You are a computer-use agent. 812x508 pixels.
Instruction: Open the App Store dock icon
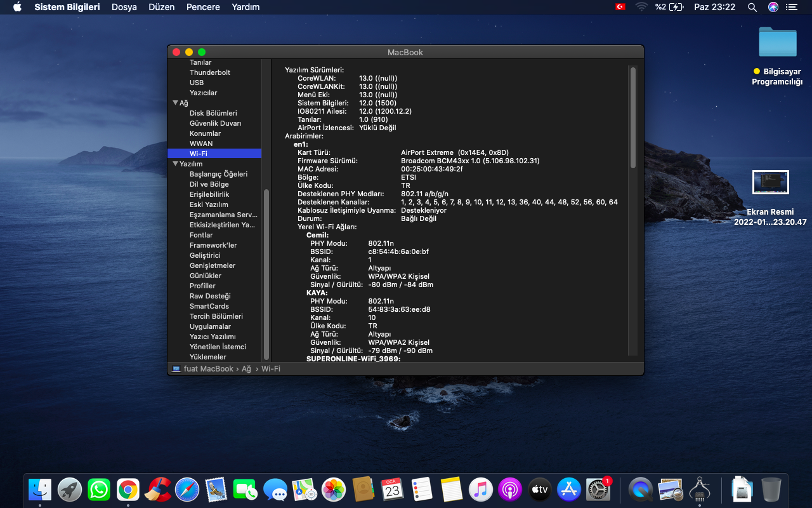coord(569,490)
